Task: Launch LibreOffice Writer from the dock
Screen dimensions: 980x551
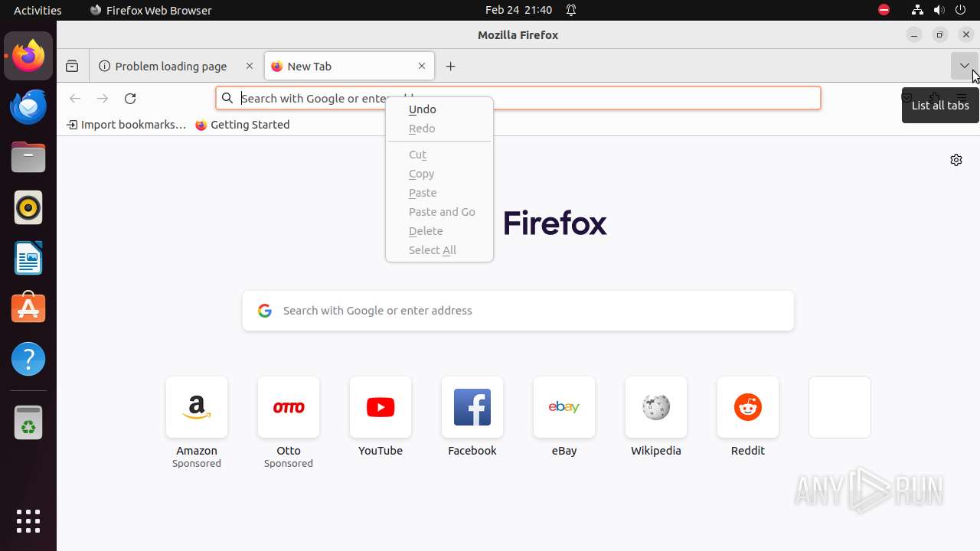Action: pyautogui.click(x=28, y=258)
